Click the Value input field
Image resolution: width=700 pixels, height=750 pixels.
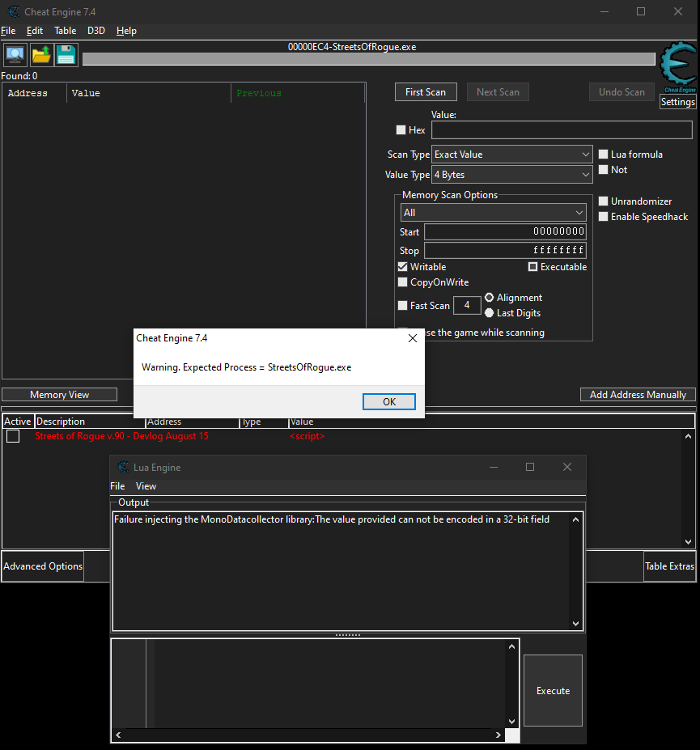click(562, 130)
